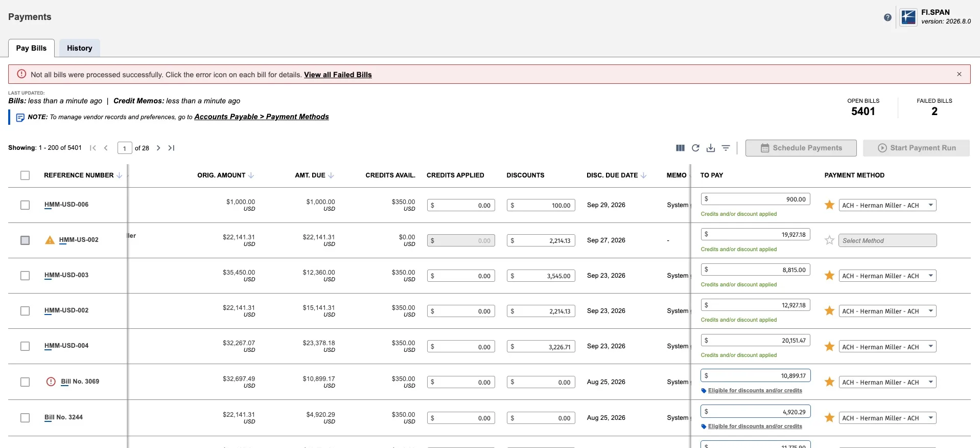
Task: Toggle favorite star for HMM-USD-002
Action: tap(830, 311)
